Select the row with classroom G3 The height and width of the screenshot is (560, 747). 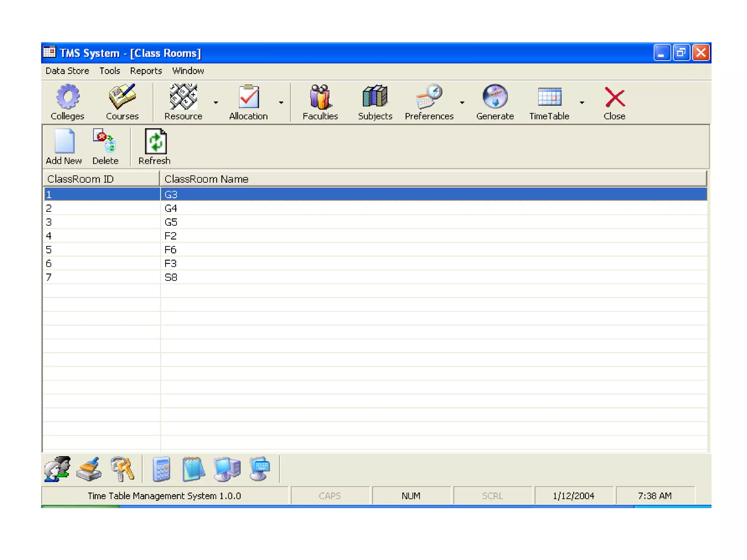tap(375, 194)
